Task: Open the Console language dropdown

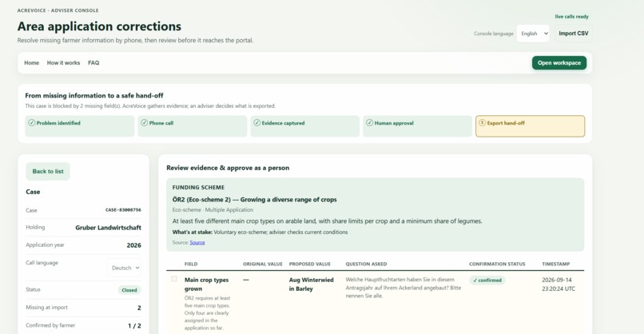Action: [533, 34]
